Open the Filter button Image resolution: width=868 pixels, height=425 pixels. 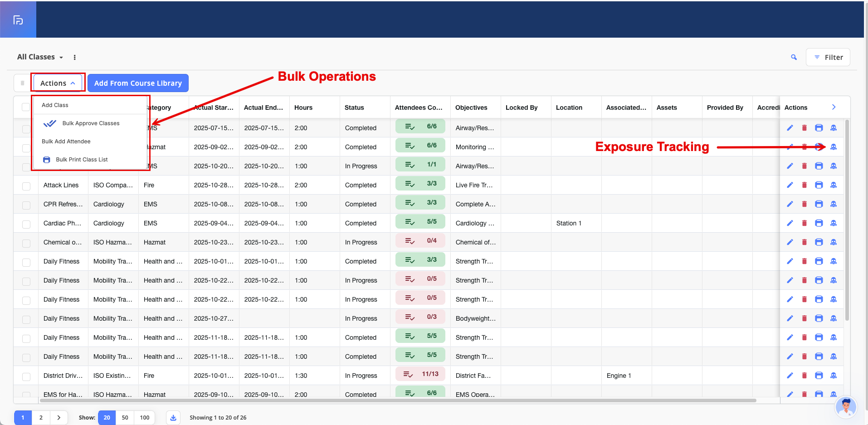pyautogui.click(x=828, y=57)
